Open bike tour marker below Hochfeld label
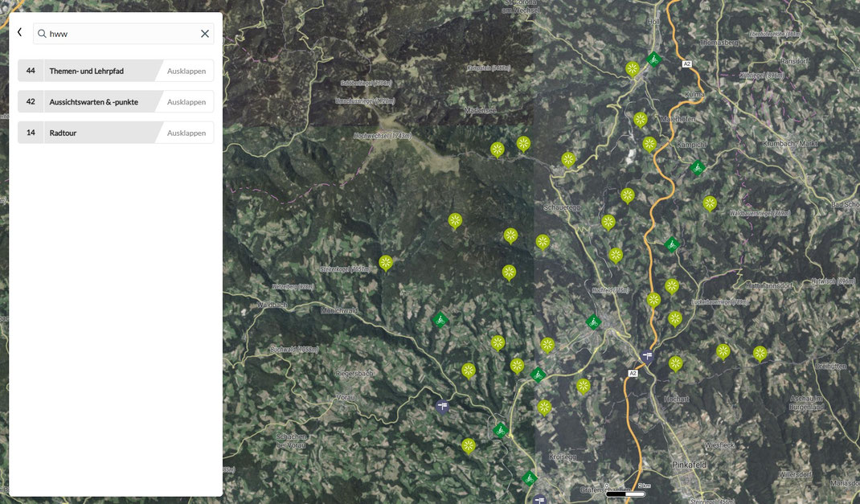The image size is (860, 504). pos(593,322)
